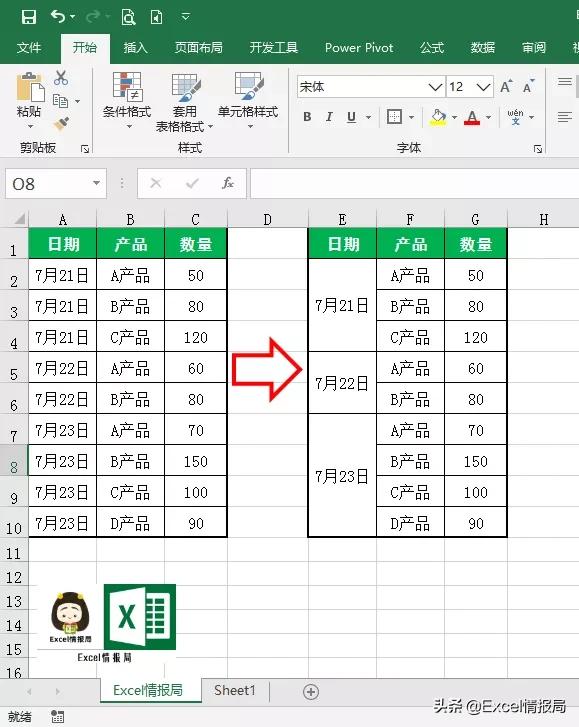
Task: Click the Cut scissors icon
Action: coord(61,77)
